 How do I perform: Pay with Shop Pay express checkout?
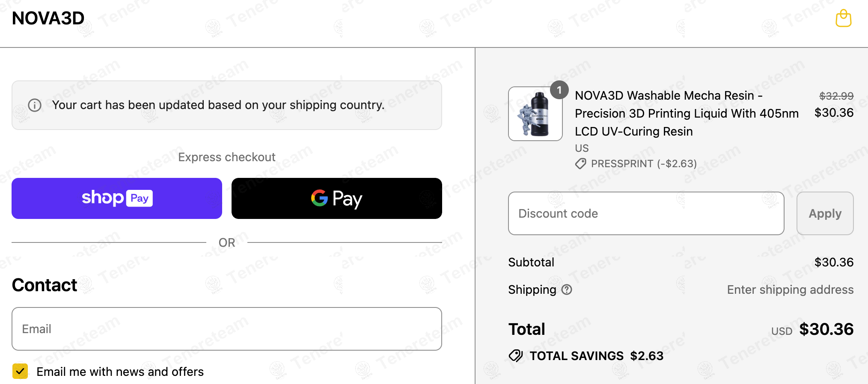click(117, 198)
